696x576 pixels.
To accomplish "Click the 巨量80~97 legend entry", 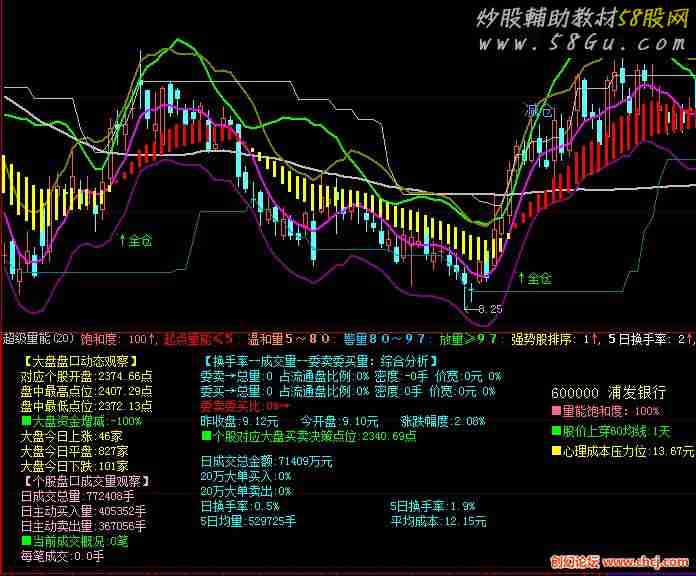I will (384, 339).
